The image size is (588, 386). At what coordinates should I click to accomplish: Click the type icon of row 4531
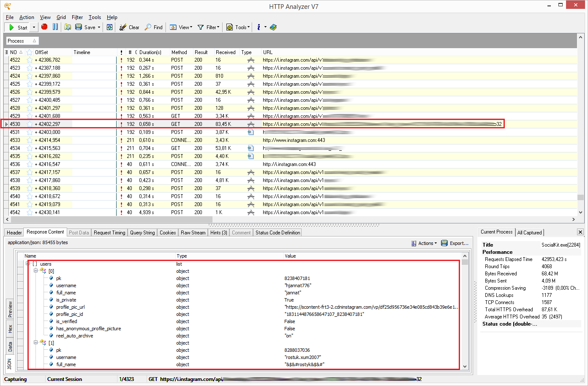[251, 132]
